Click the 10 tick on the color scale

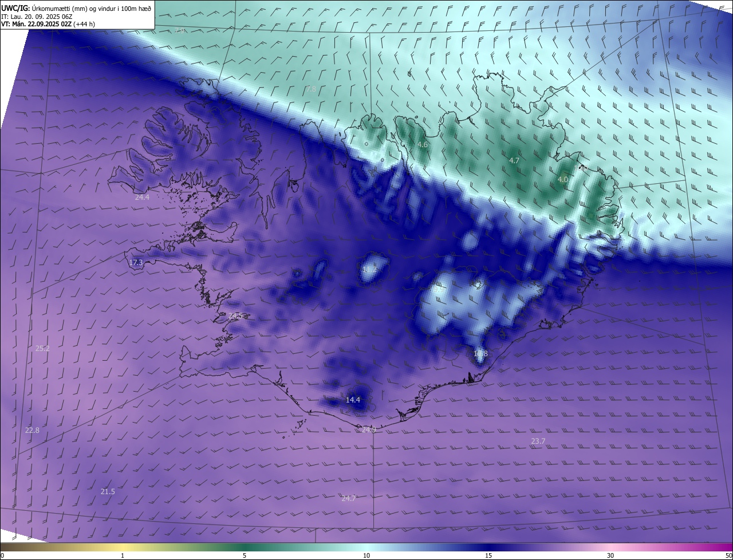pos(366,555)
